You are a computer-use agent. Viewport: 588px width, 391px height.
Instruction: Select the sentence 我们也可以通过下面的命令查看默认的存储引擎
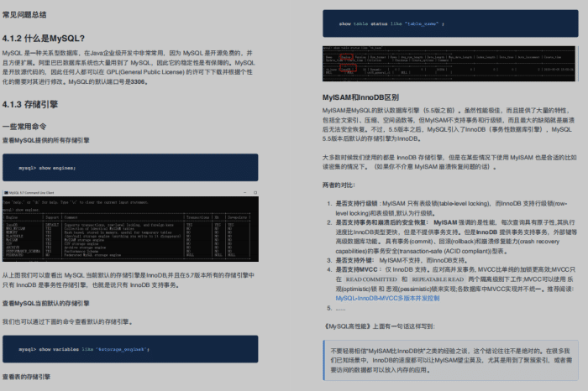click(67, 322)
